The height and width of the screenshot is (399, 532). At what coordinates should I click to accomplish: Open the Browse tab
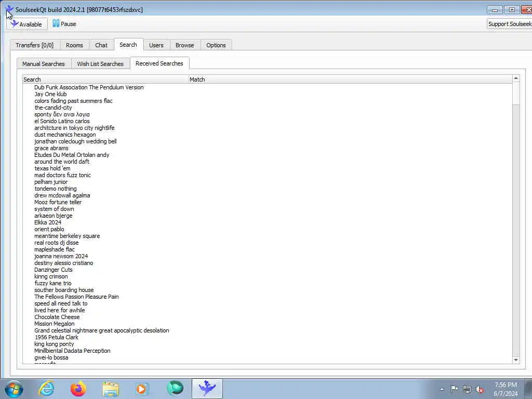coord(184,45)
